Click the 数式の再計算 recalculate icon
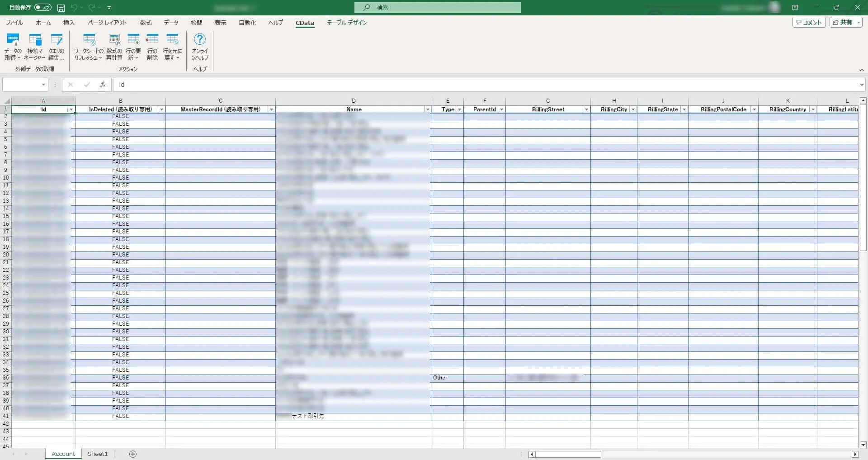The width and height of the screenshot is (868, 460). tap(114, 47)
